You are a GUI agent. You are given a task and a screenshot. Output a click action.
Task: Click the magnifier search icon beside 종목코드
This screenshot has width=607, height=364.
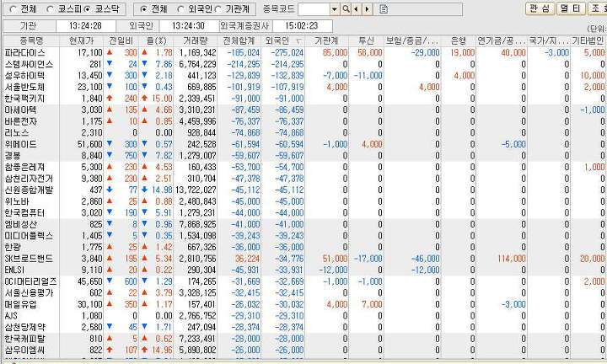point(346,9)
